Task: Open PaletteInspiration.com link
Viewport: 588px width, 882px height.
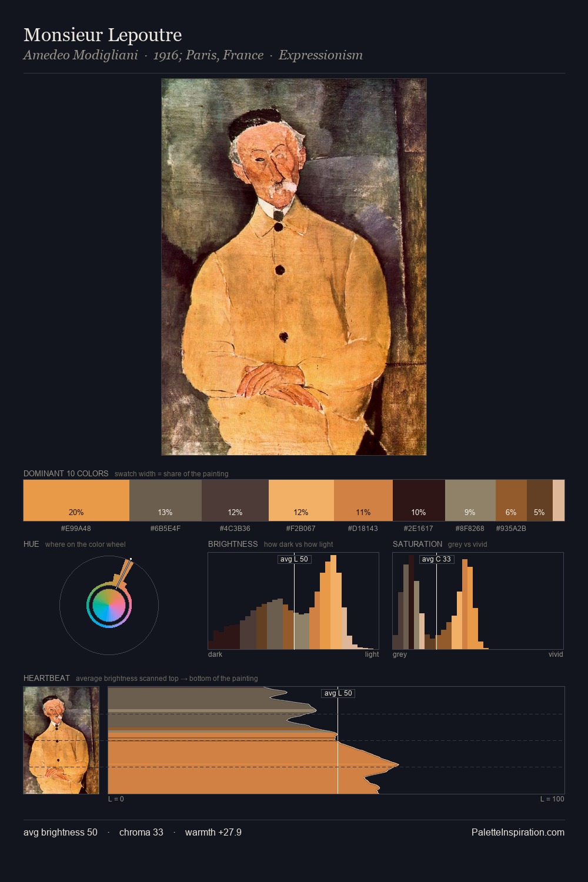Action: (518, 832)
